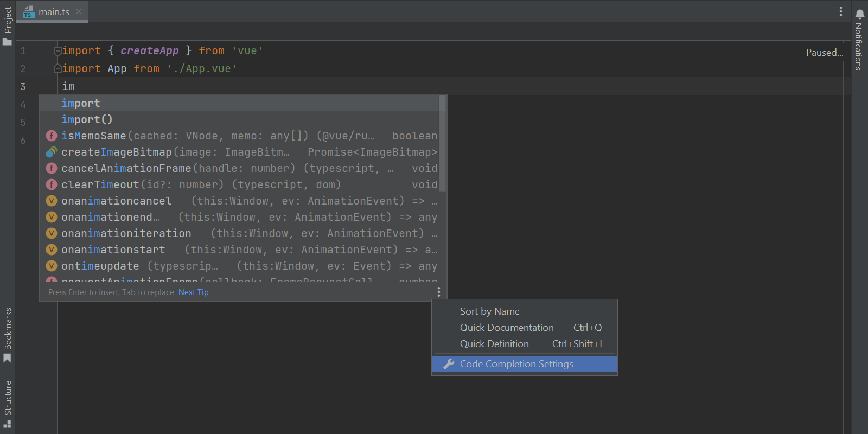Screen dimensions: 868x434
Task: Click the completion list scrollbar thumb
Action: (x=443, y=144)
